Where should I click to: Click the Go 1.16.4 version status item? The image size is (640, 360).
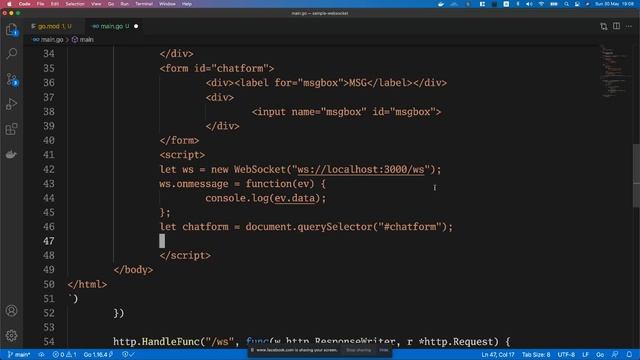pos(98,354)
